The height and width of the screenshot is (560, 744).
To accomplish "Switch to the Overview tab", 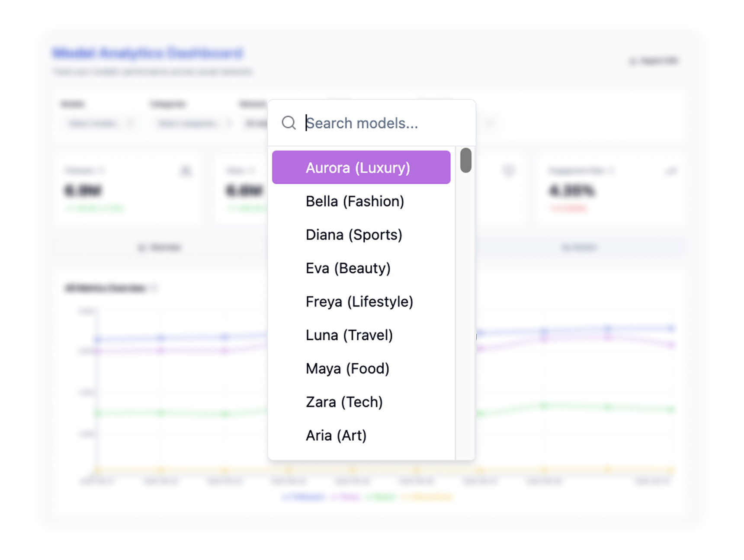I will [x=159, y=247].
